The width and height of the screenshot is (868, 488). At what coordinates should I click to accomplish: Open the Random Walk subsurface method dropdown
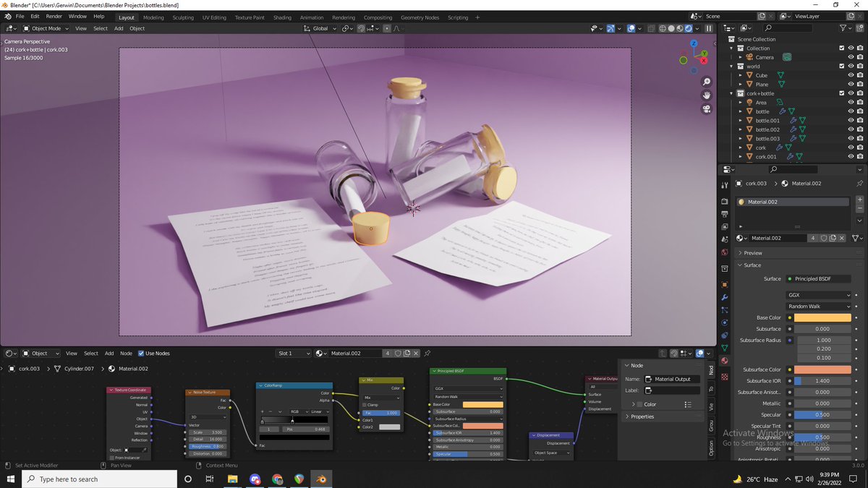[x=818, y=307]
